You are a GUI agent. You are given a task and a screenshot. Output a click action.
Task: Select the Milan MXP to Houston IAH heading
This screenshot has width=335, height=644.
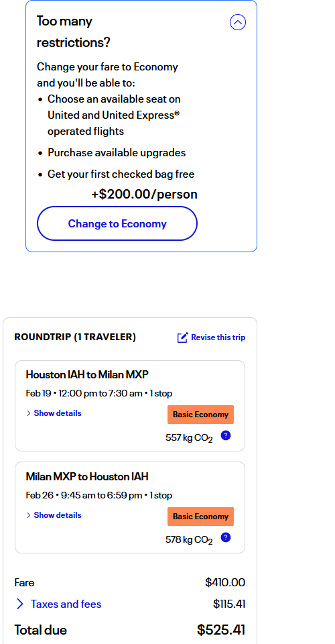(x=87, y=476)
